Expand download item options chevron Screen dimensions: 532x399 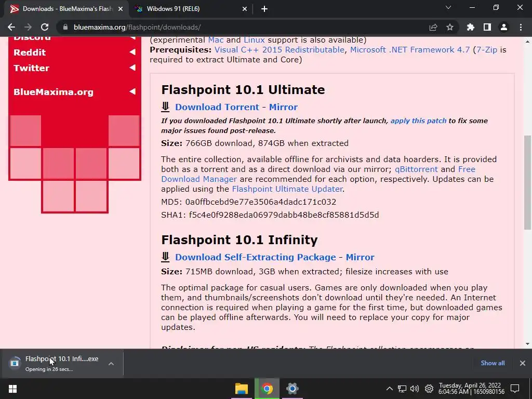pos(111,363)
